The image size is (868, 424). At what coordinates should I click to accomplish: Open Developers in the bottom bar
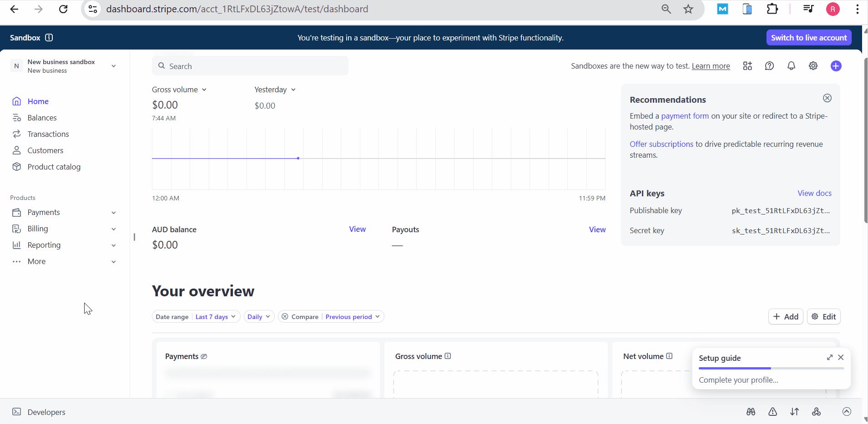pos(39,412)
